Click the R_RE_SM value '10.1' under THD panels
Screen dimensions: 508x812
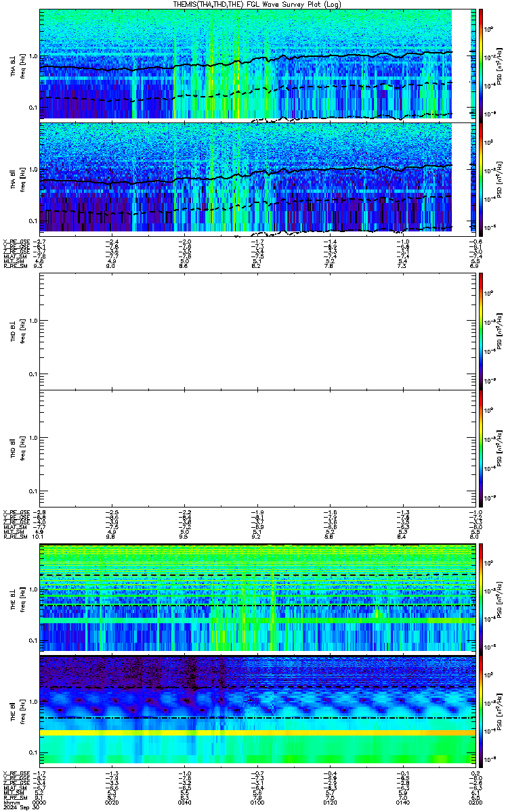click(x=39, y=537)
